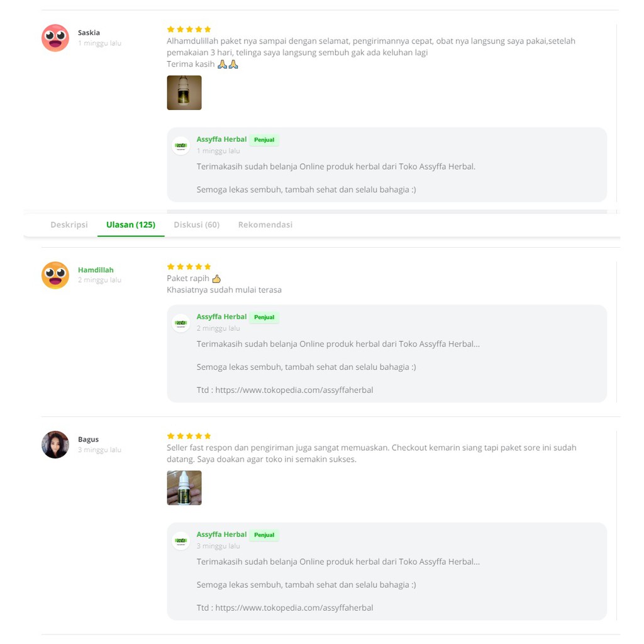Open Bagus's review product photo
This screenshot has width=644, height=644.
(x=184, y=488)
